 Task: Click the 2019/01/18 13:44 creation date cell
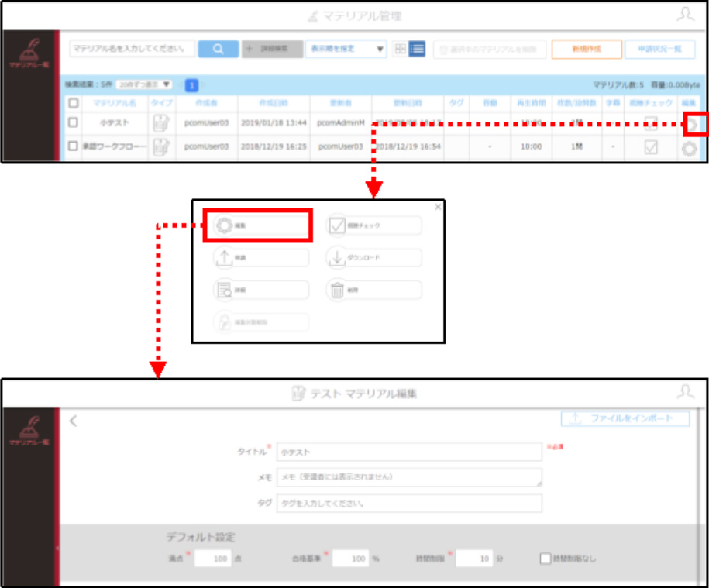coord(274,122)
